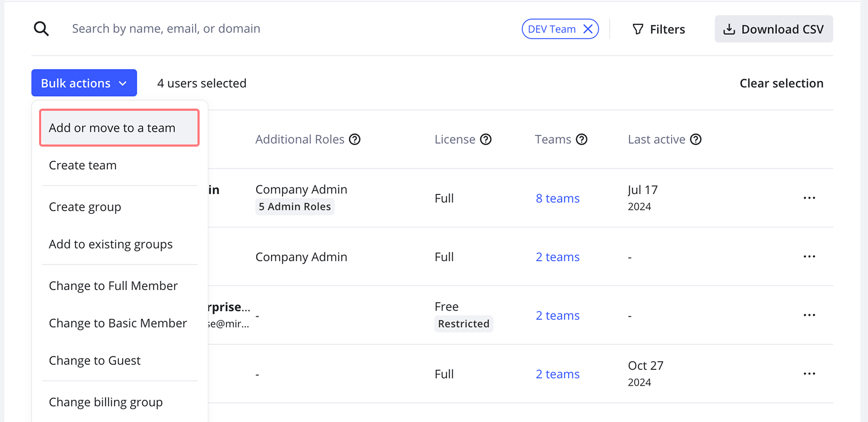This screenshot has height=422, width=868.
Task: Open the 8 teams link
Action: pos(558,199)
